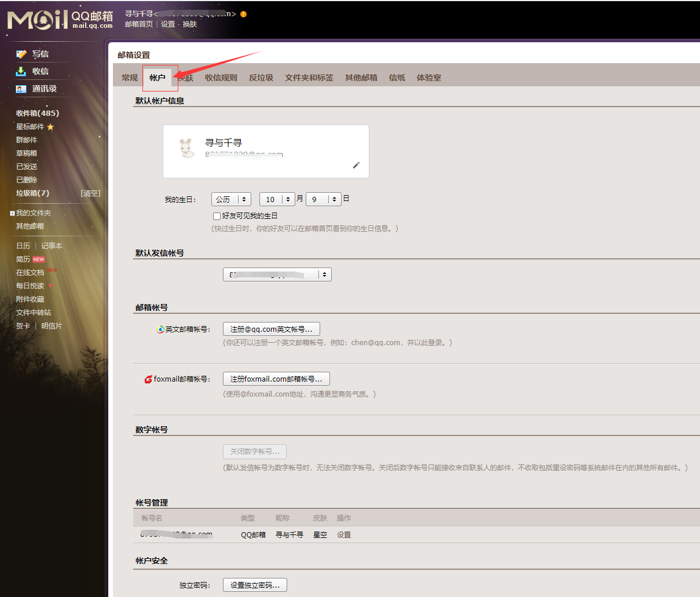Open 在线文档 in sidebar
Image resolution: width=700 pixels, height=597 pixels.
point(30,273)
